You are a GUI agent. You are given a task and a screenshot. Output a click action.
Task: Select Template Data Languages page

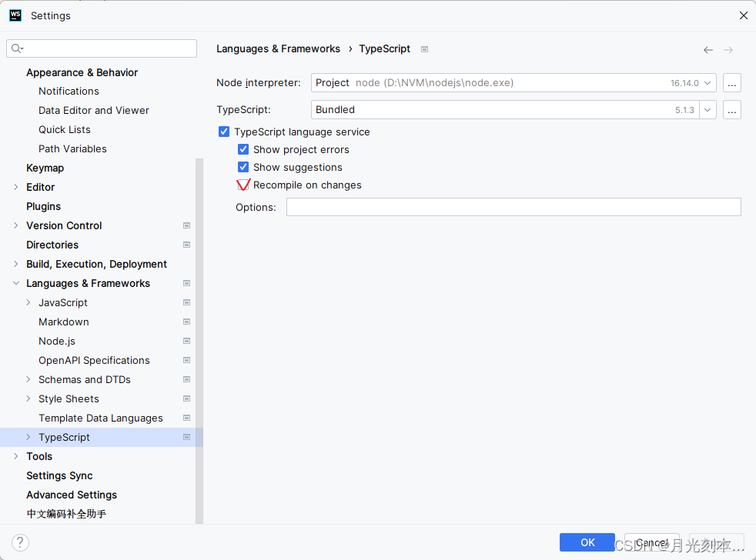coord(101,418)
